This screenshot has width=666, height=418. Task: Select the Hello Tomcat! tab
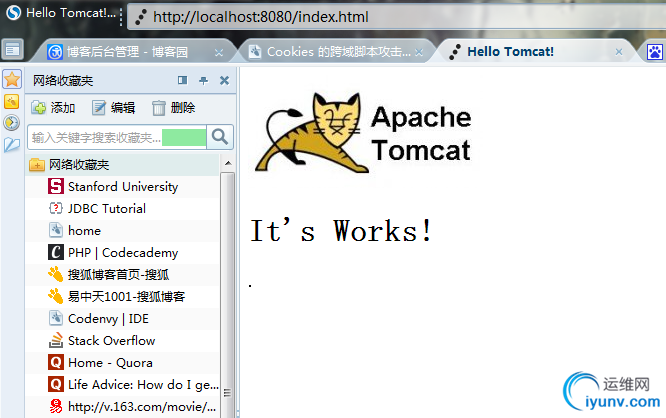pos(535,52)
